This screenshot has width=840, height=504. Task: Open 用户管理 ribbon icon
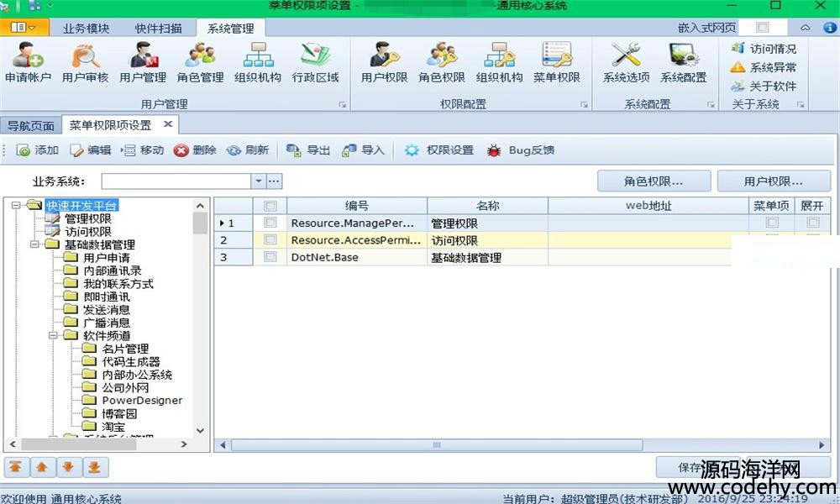tap(143, 62)
